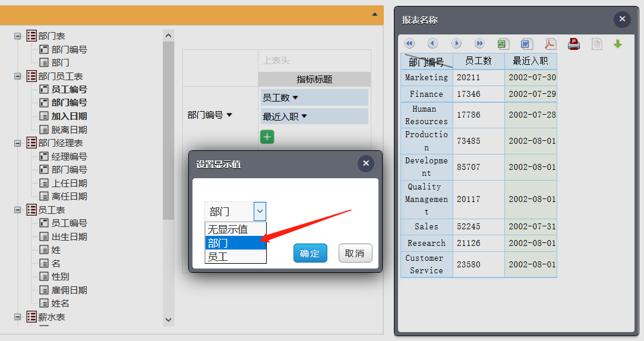
Task: Select 雇佣日期 field in 员工表
Action: [69, 290]
